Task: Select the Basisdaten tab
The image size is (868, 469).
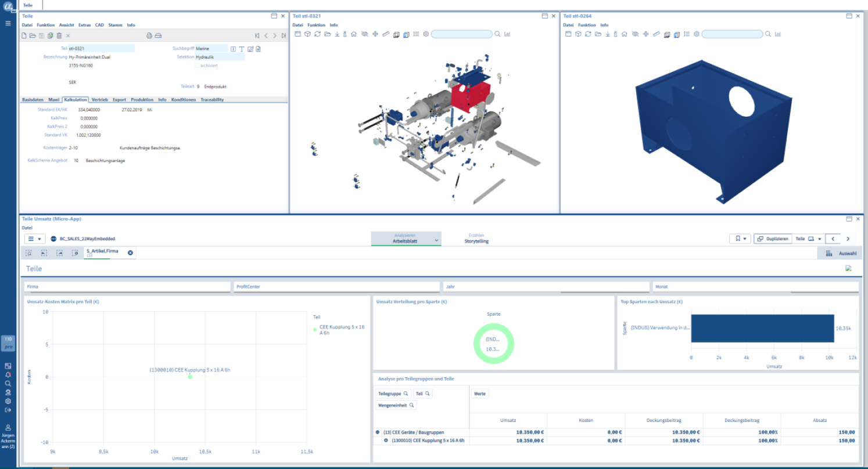Action: point(33,100)
